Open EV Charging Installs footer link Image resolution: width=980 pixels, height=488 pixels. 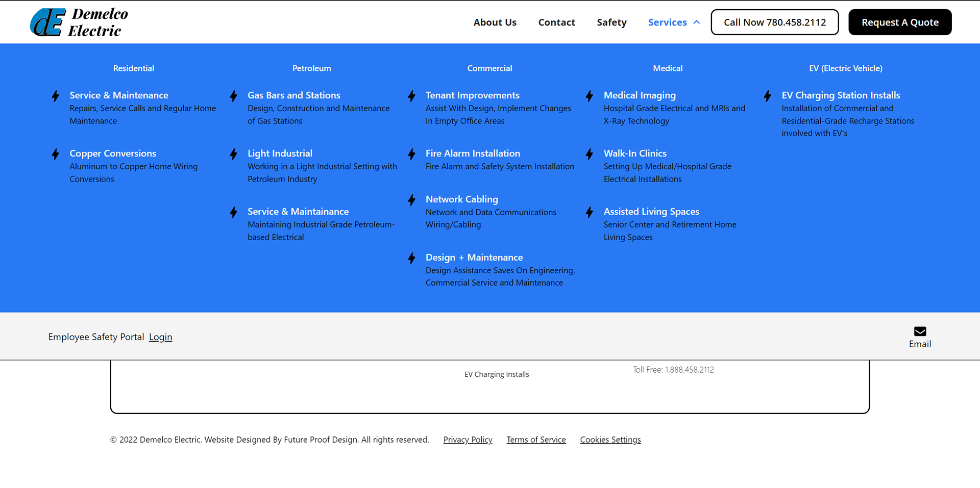click(x=497, y=374)
